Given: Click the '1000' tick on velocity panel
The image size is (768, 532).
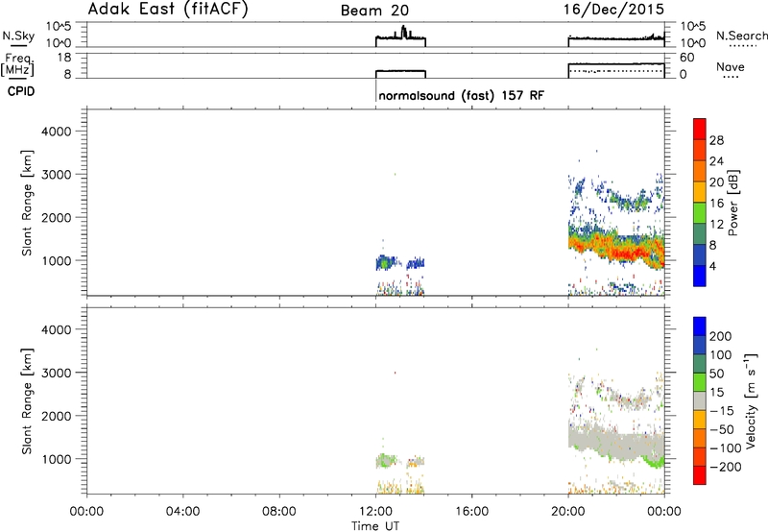Looking at the screenshot, I should click(x=56, y=459).
